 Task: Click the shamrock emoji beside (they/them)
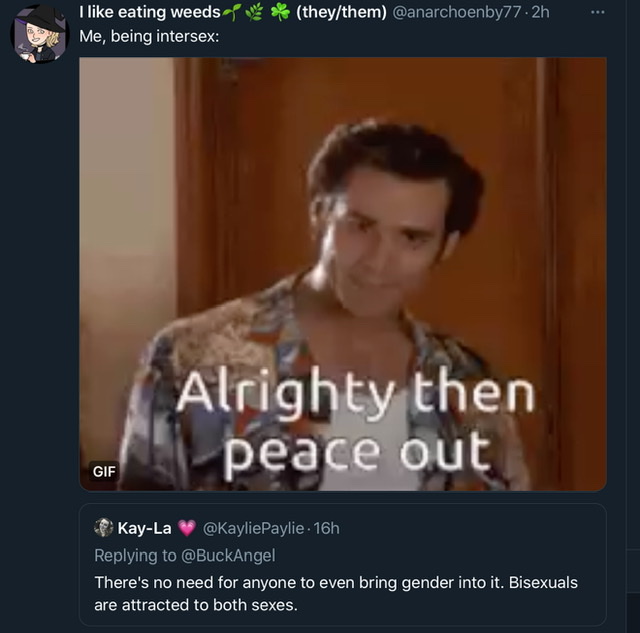pos(280,13)
